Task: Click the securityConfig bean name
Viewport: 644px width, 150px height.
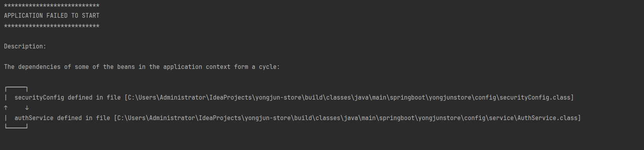Action: (39, 98)
